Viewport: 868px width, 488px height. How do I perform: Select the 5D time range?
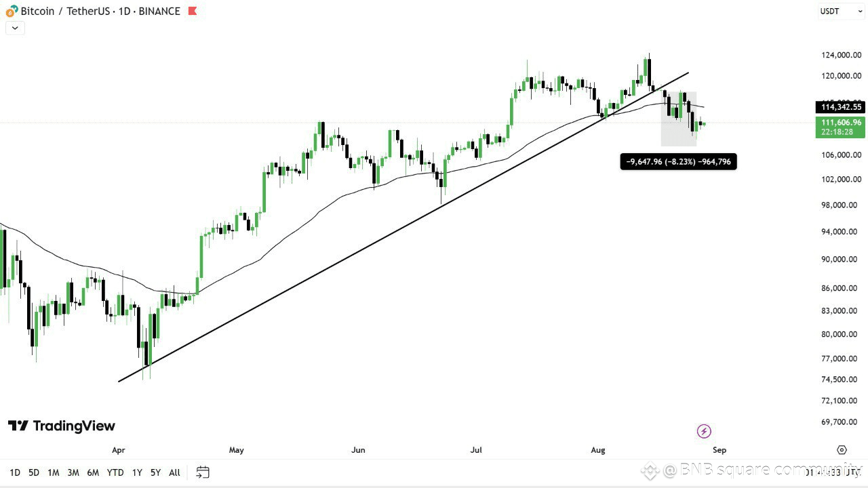tap(34, 472)
